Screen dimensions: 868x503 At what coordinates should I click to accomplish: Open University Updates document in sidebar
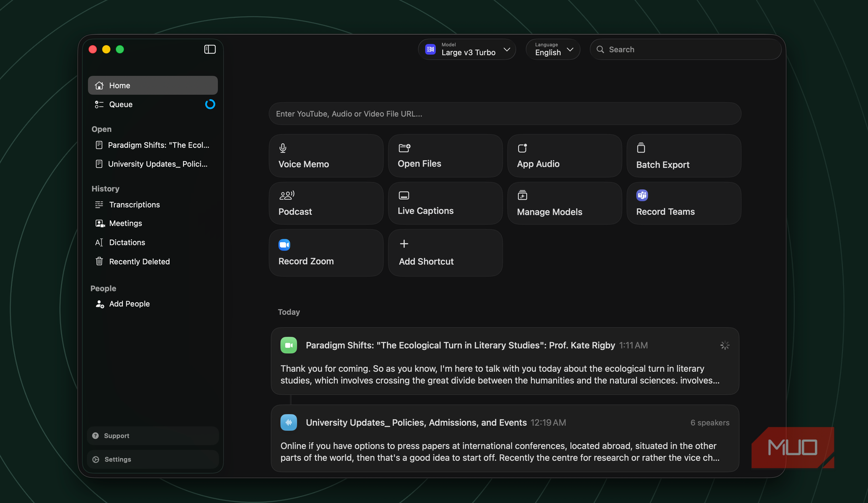click(153, 164)
